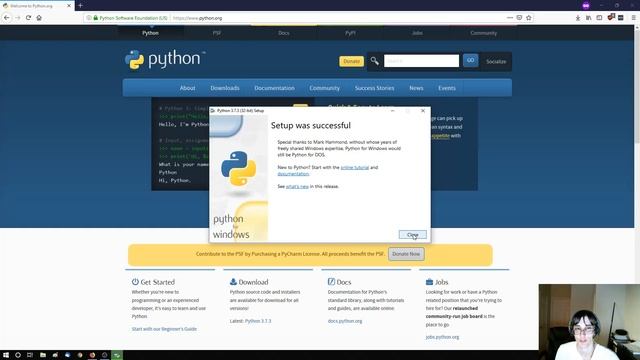Click the Cortana circle on the taskbar
The width and height of the screenshot is (640, 360).
(18, 355)
